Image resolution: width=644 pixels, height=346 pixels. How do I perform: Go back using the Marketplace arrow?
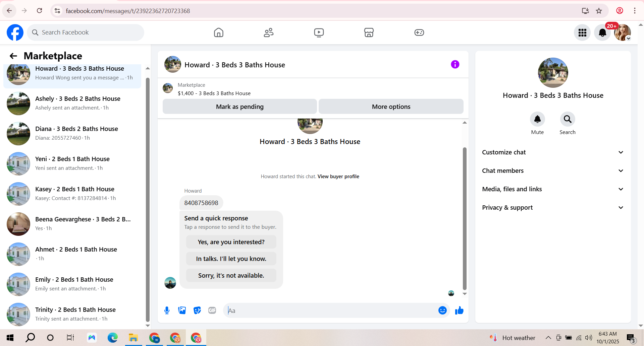(13, 56)
